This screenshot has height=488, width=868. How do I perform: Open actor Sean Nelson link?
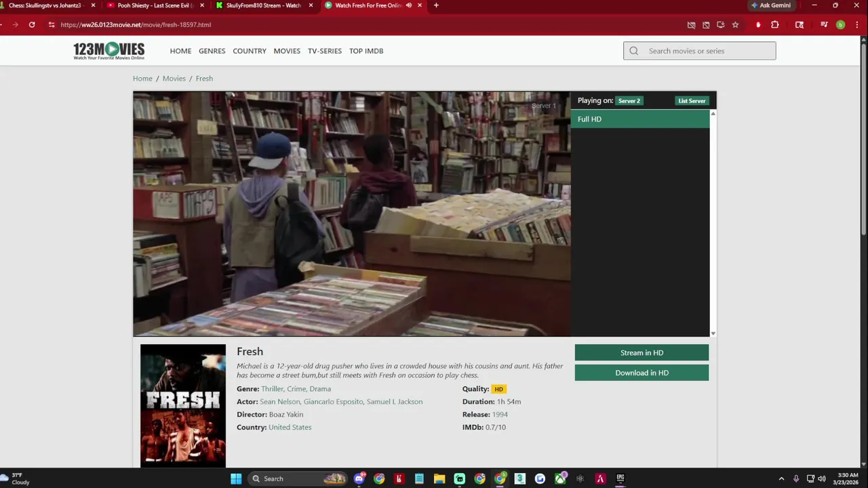point(279,402)
